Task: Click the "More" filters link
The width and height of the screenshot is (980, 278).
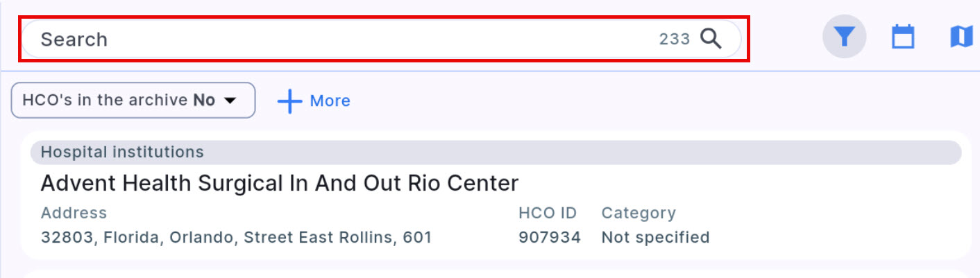Action: (x=330, y=101)
